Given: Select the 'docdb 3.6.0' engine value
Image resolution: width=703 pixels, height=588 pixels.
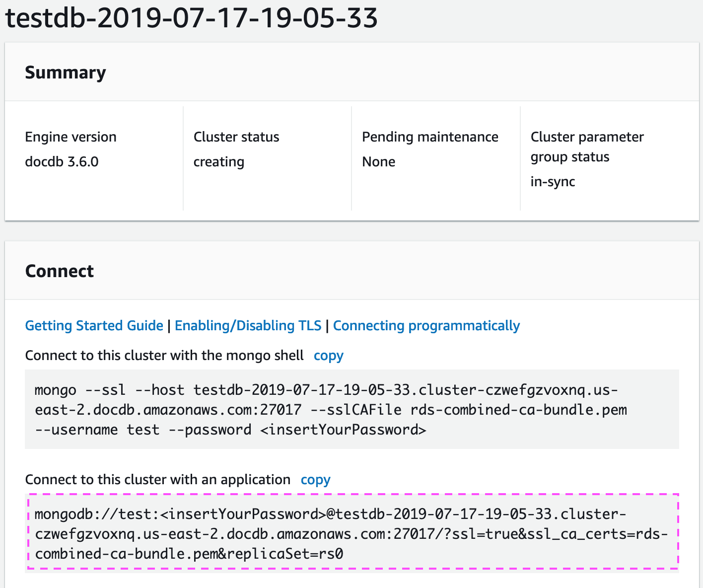Looking at the screenshot, I should [62, 162].
